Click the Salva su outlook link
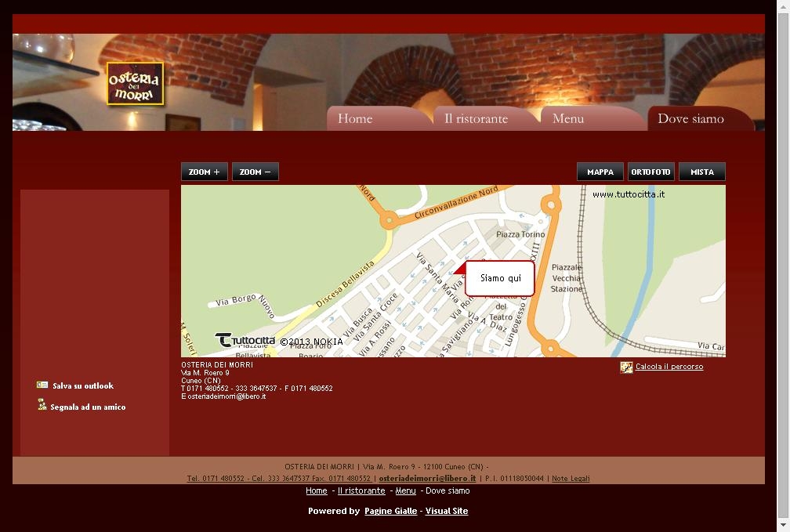This screenshot has width=790, height=532. [x=83, y=386]
